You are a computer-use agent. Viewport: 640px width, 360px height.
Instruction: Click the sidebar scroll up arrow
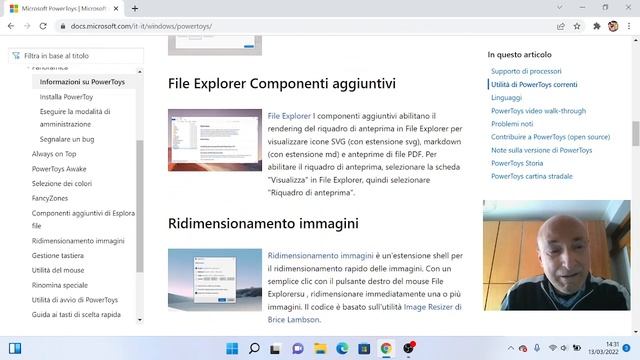click(140, 72)
